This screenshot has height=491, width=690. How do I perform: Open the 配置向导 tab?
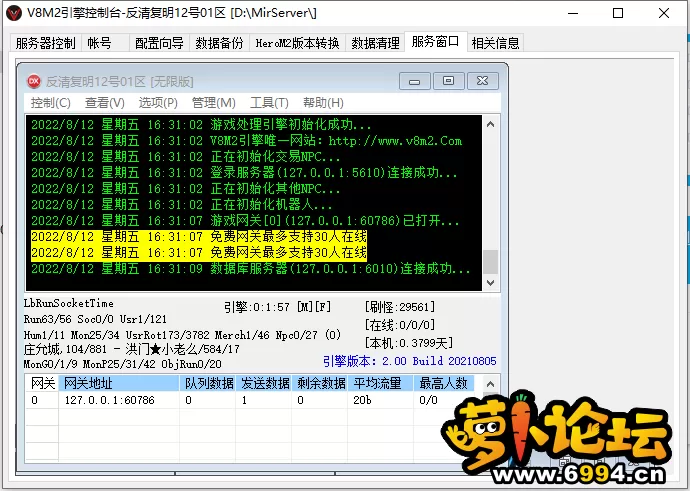point(159,43)
